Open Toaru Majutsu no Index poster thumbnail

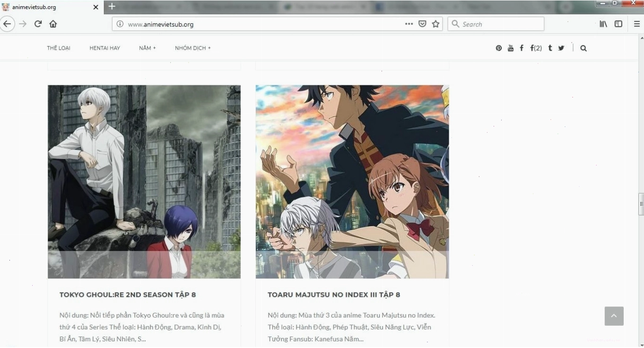tap(352, 182)
